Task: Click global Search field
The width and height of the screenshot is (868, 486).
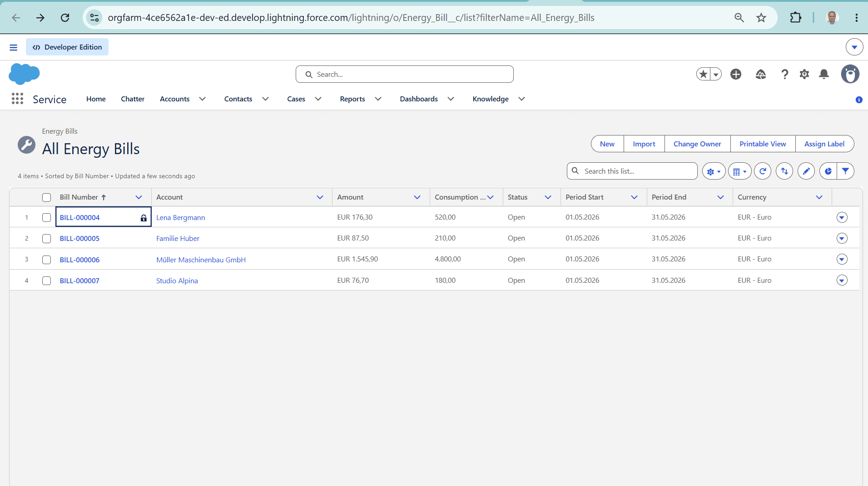Action: click(404, 74)
